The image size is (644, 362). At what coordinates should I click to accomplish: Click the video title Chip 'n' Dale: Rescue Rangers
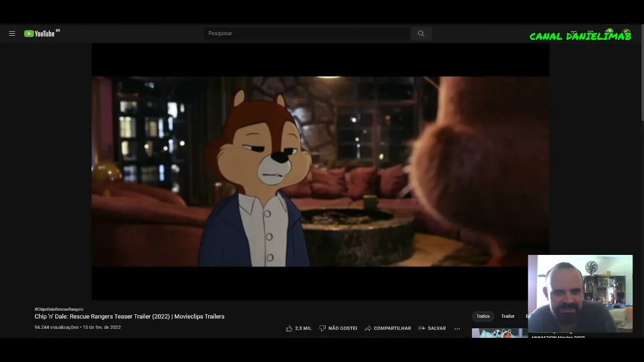point(129,316)
